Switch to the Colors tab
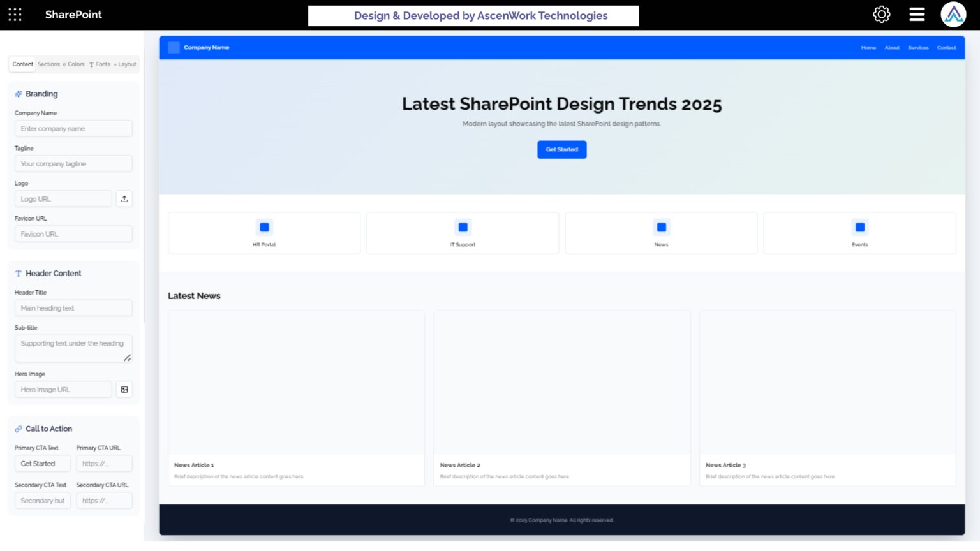980x551 pixels. (x=75, y=64)
